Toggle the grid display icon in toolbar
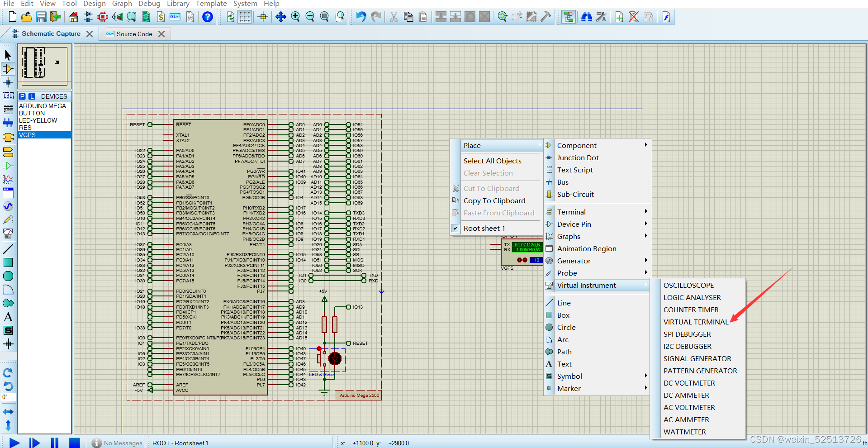 tap(245, 17)
